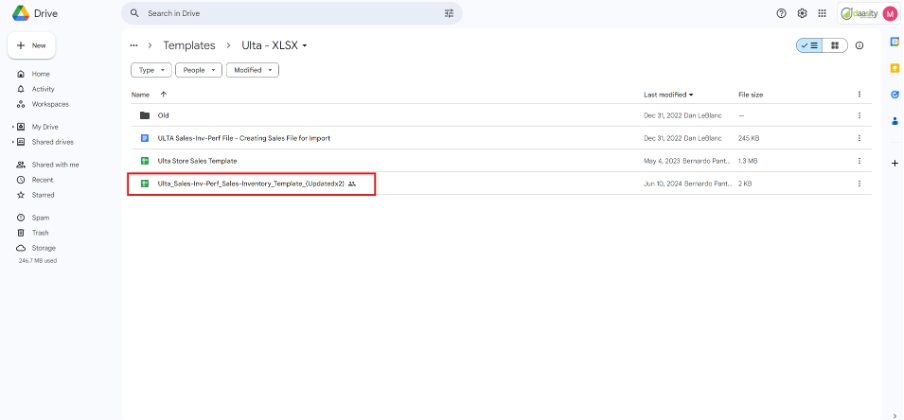Click the New button

tap(32, 46)
